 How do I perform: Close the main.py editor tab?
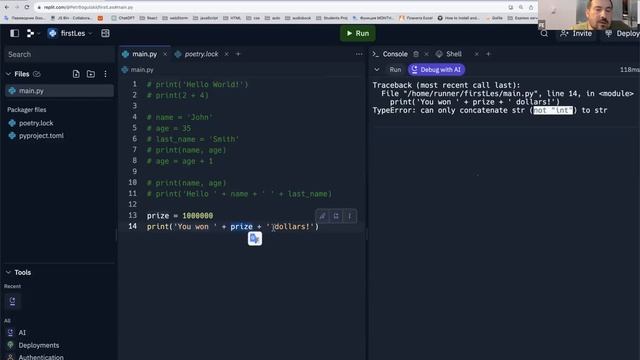(x=165, y=54)
